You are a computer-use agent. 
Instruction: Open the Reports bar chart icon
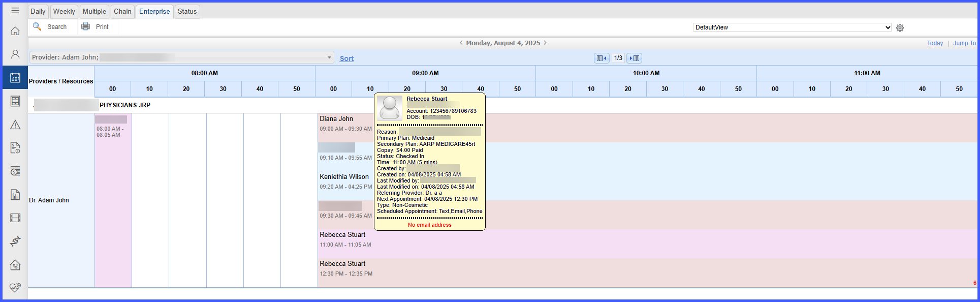tap(15, 195)
